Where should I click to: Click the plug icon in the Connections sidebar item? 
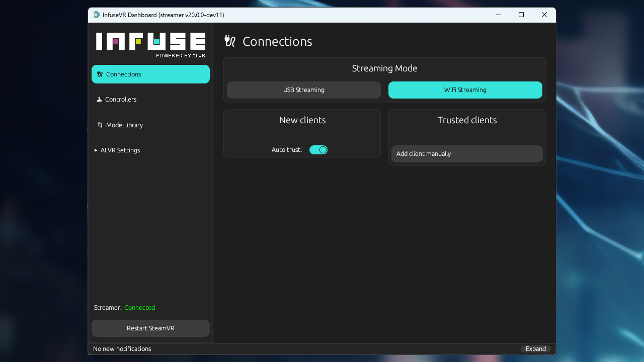(x=100, y=74)
